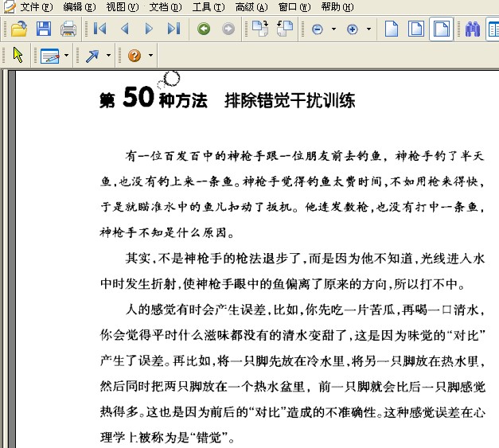The image size is (499, 448).
Task: Expand the help icon dropdown arrow
Action: (x=150, y=55)
